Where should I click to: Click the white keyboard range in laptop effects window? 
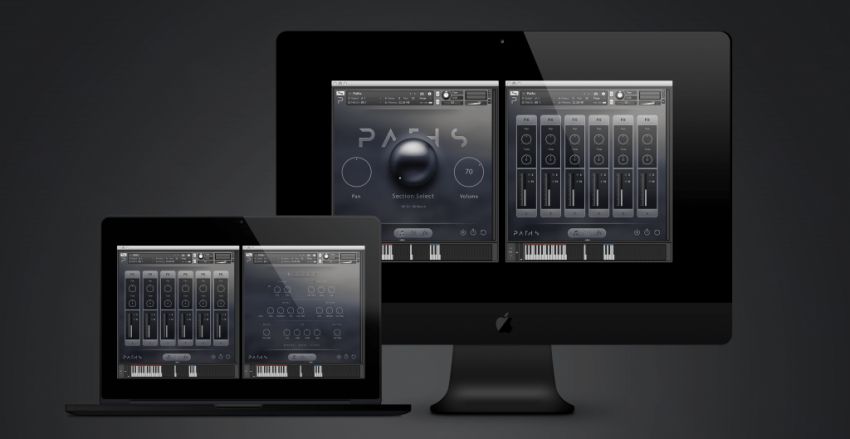click(272, 371)
